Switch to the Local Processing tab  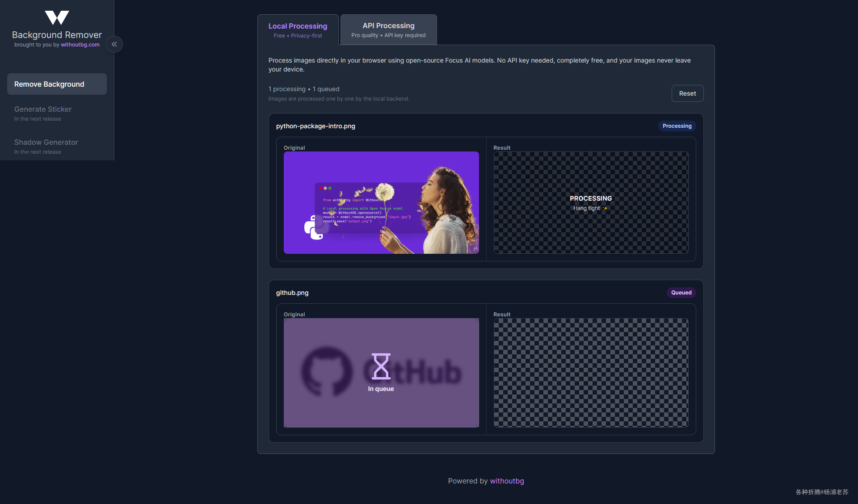coord(298,30)
